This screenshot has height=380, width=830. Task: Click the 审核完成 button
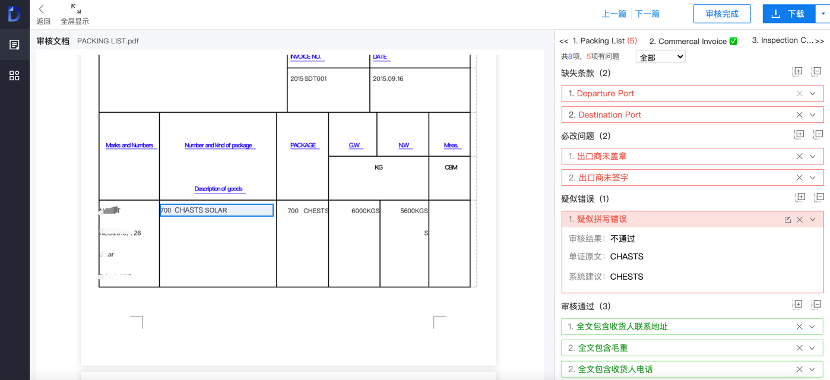coord(722,14)
